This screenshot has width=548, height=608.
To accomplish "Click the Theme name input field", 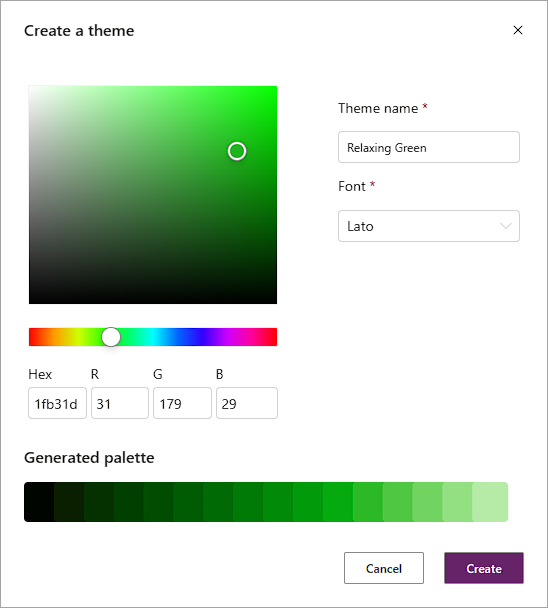I will [x=429, y=147].
